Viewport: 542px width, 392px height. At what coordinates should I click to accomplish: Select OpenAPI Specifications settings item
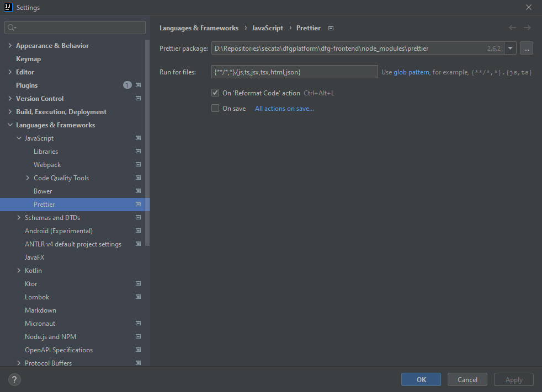59,350
